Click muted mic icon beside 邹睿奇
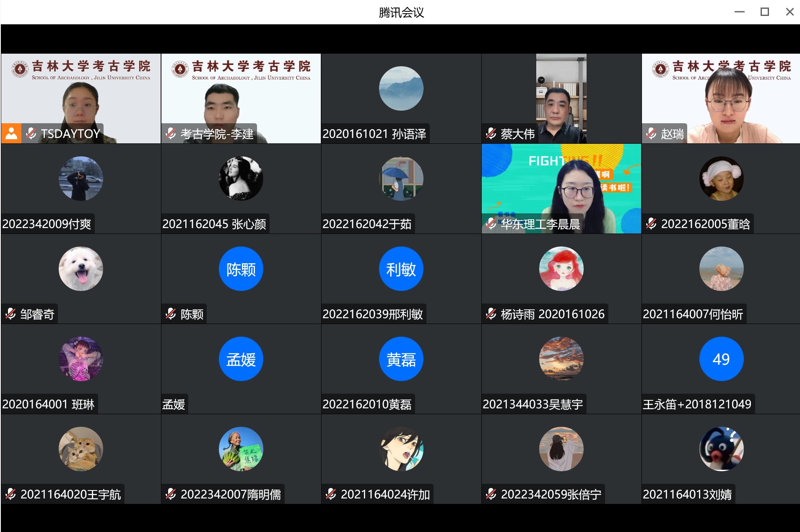Screen dimensions: 800x532 10,314
